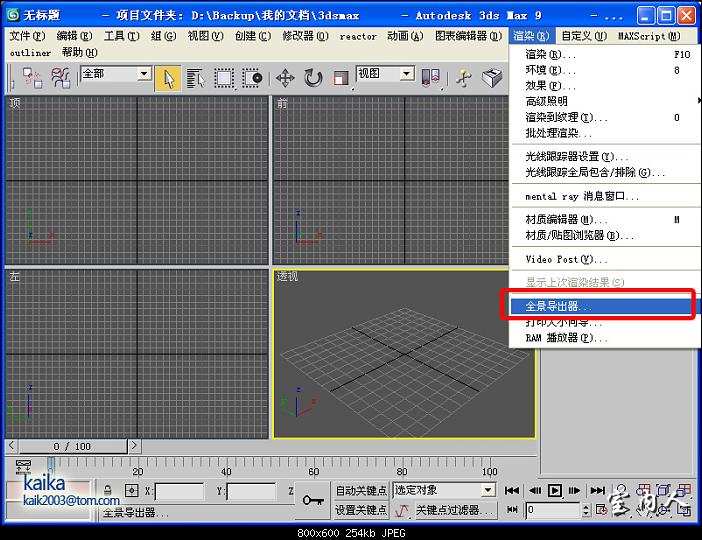Select the Select and Move tool
Viewport: 702px width, 540px height.
[285, 78]
